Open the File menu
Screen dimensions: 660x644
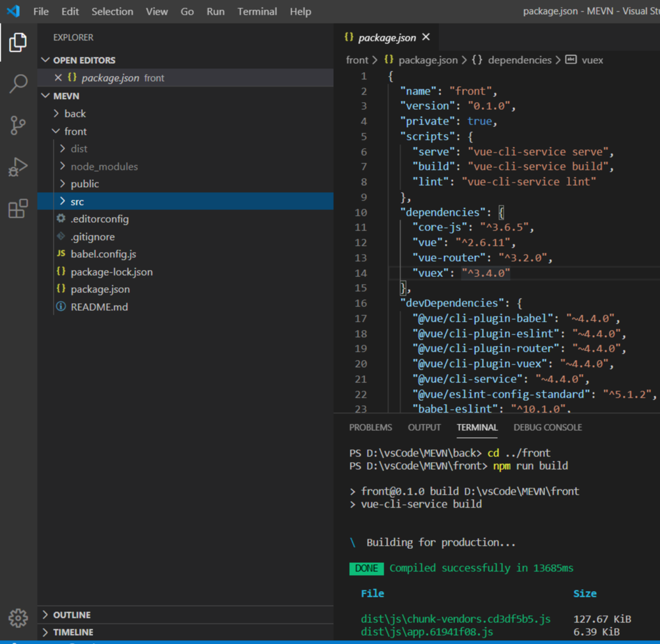[x=41, y=11]
